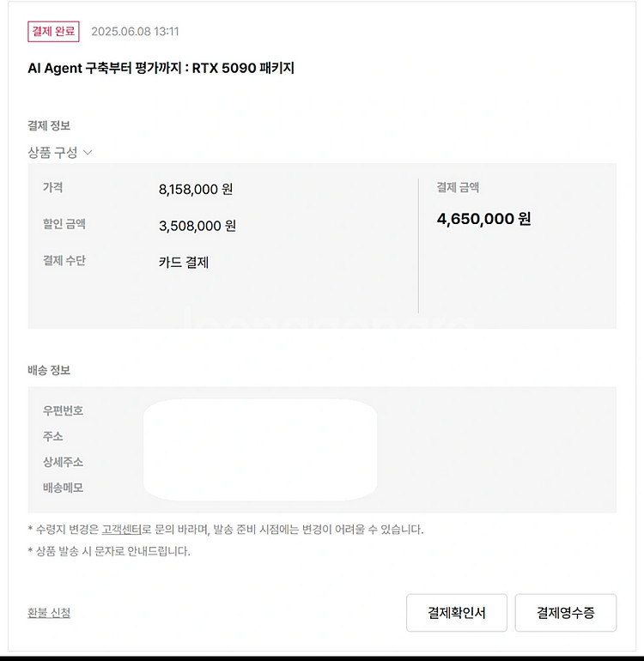Viewport: 644px width, 661px height.
Task: Click the blanked-out delivery address area
Action: [260, 450]
